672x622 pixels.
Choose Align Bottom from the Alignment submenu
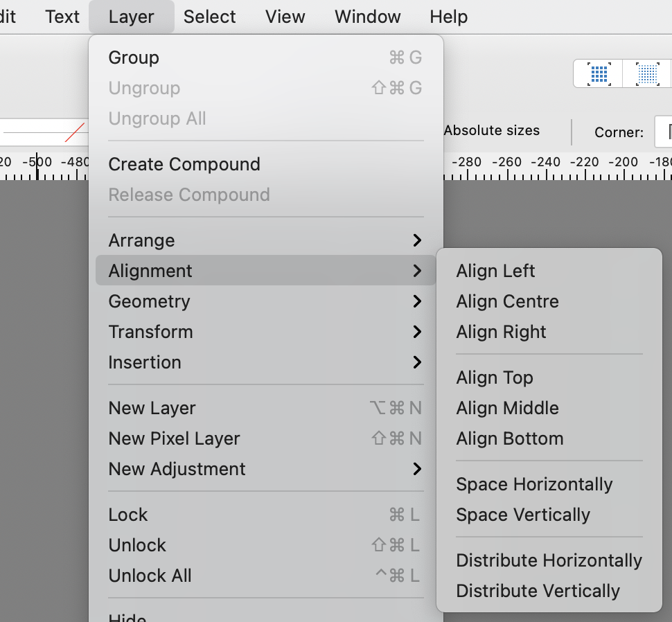click(509, 438)
